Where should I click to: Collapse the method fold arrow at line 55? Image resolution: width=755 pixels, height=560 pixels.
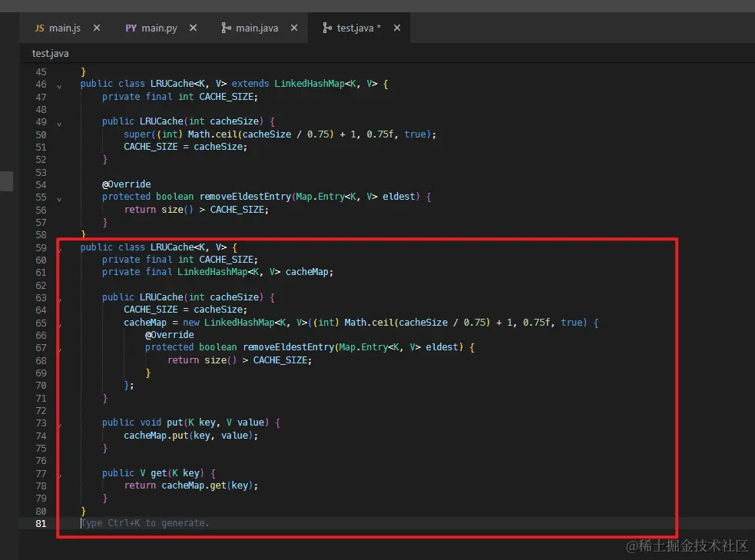(59, 200)
